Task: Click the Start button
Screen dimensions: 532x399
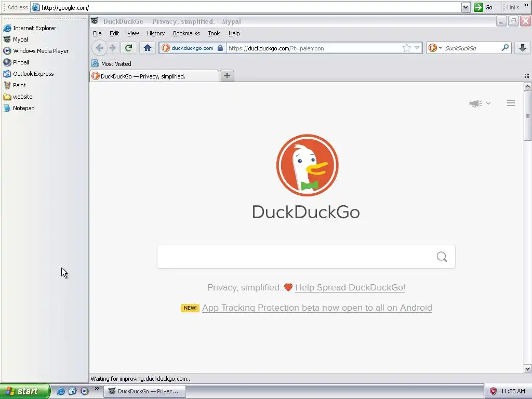Action: click(x=25, y=391)
